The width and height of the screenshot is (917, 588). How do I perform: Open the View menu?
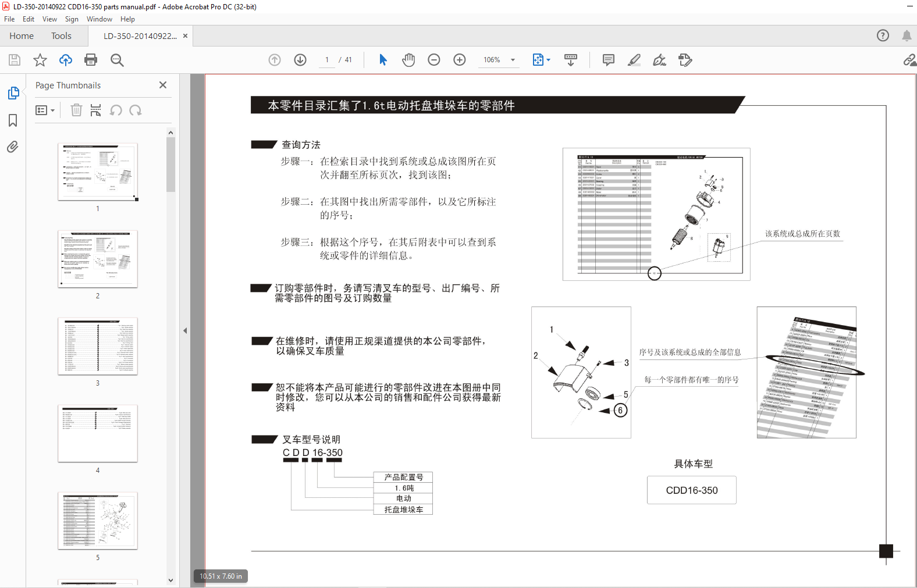coord(49,19)
